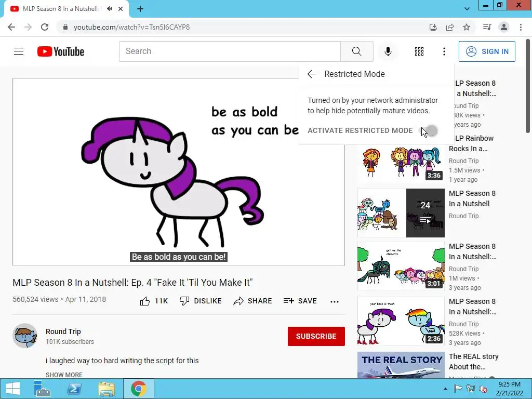Viewport: 532px width, 399px height.
Task: Open the muted volume tray icon
Action: pos(483,389)
